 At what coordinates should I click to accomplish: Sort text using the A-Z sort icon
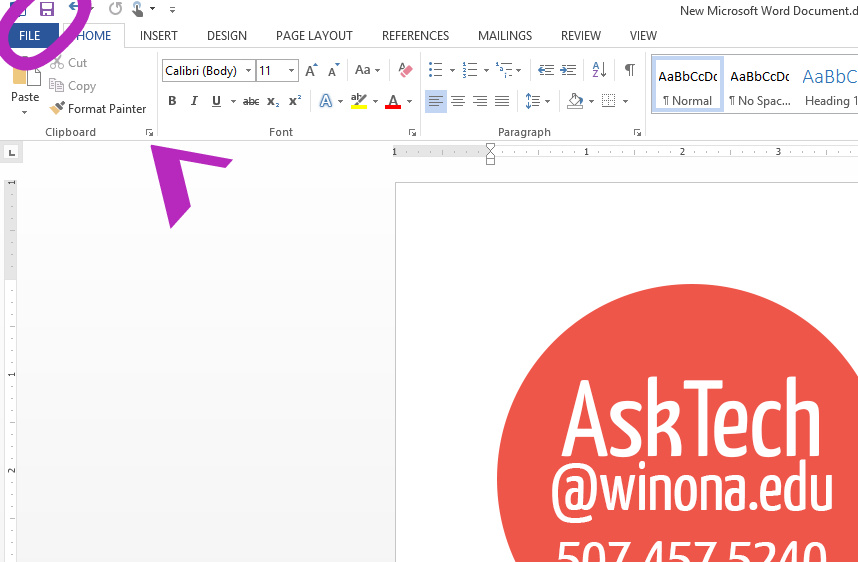[x=599, y=70]
